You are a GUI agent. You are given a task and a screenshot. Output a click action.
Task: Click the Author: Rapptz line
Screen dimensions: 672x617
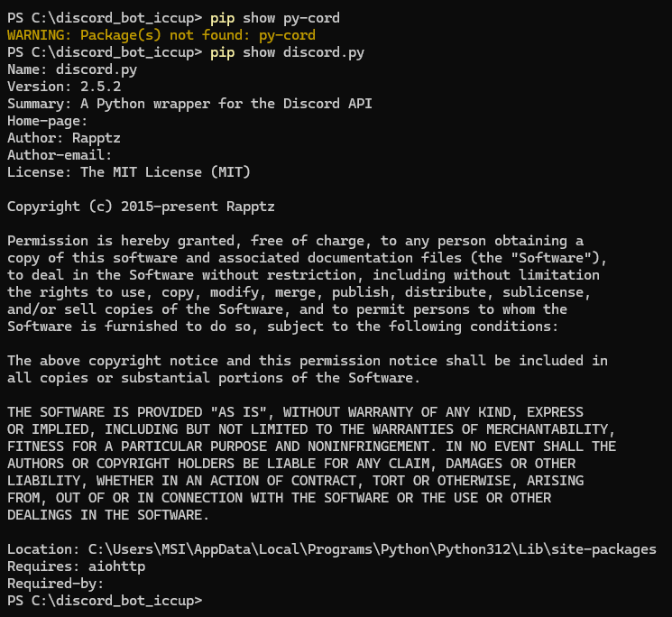click(64, 138)
